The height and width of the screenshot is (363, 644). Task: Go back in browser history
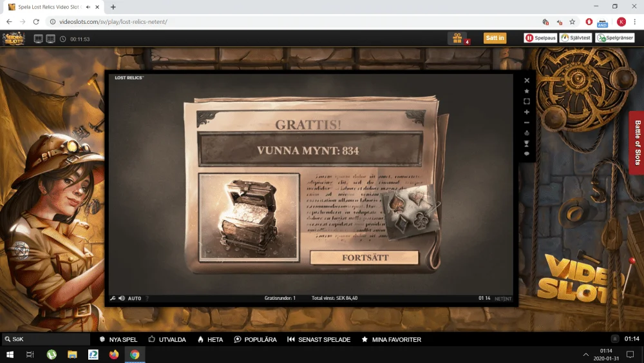[x=9, y=22]
